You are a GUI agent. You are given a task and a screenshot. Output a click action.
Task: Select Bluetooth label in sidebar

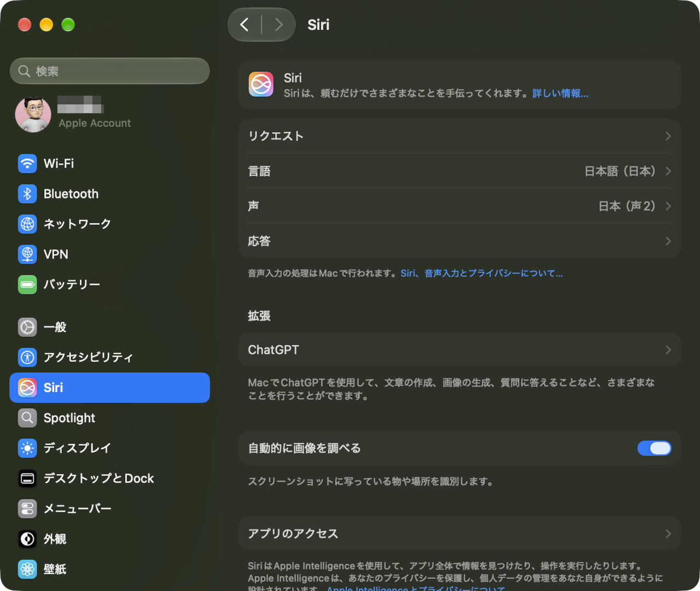click(x=71, y=194)
